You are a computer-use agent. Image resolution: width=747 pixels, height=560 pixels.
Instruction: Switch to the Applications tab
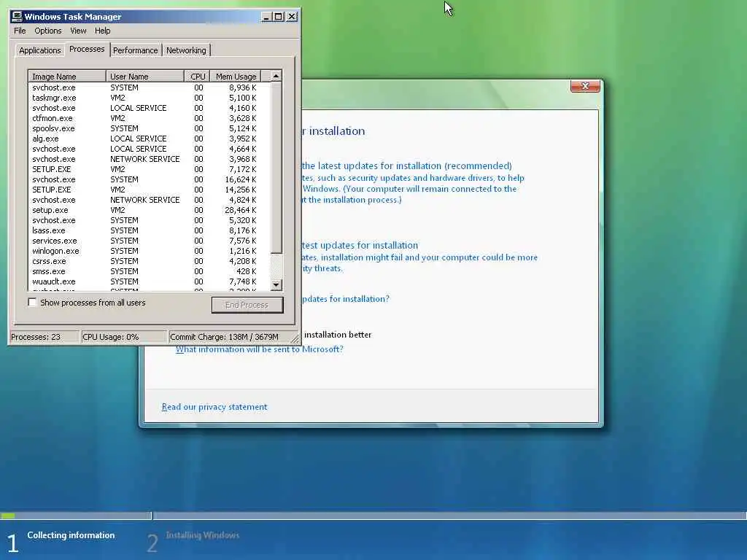tap(40, 50)
